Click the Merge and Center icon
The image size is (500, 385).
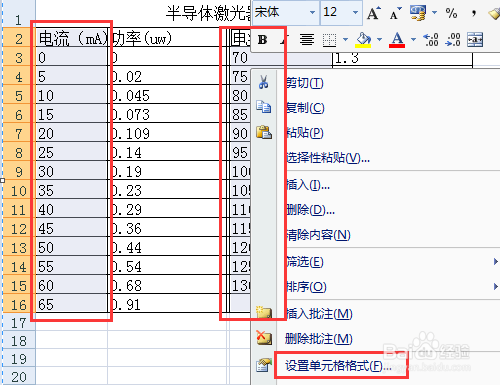click(x=475, y=40)
